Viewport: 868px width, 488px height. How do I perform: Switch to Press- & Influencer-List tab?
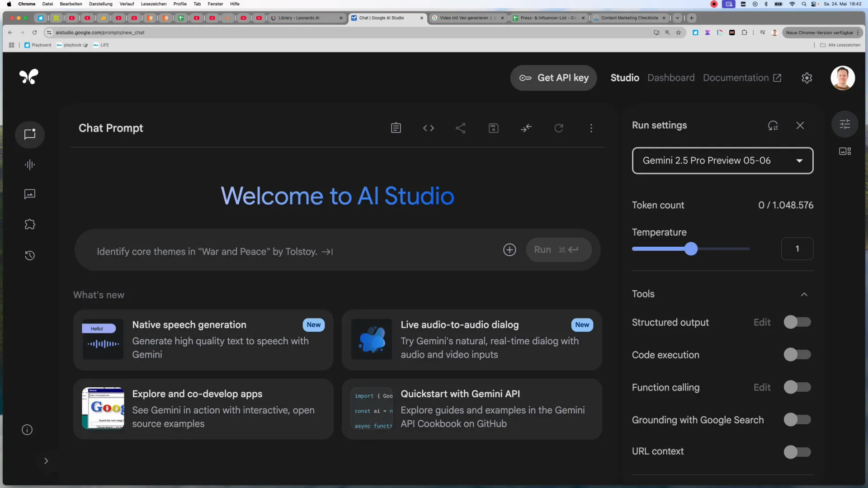(x=548, y=18)
